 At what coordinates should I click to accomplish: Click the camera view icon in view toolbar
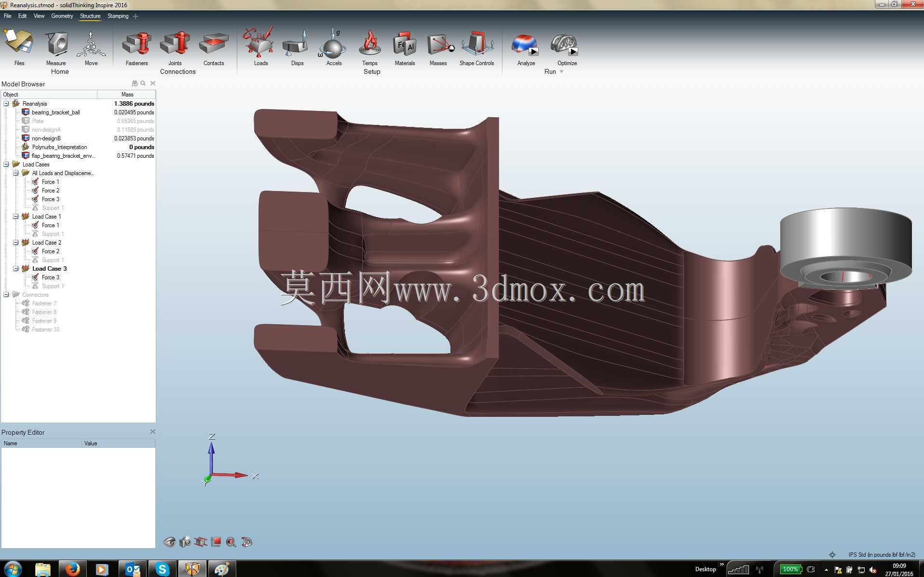point(185,542)
